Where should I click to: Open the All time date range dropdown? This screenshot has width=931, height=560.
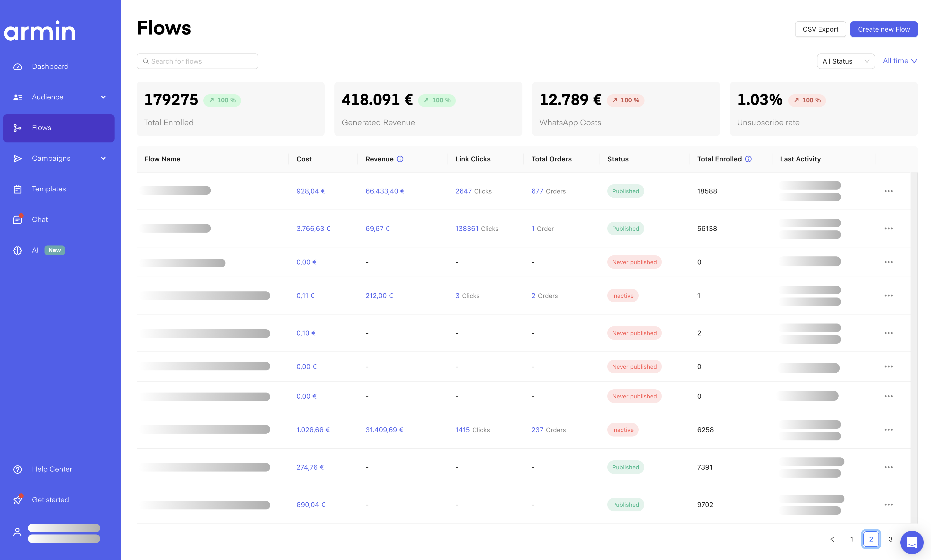[x=900, y=61]
